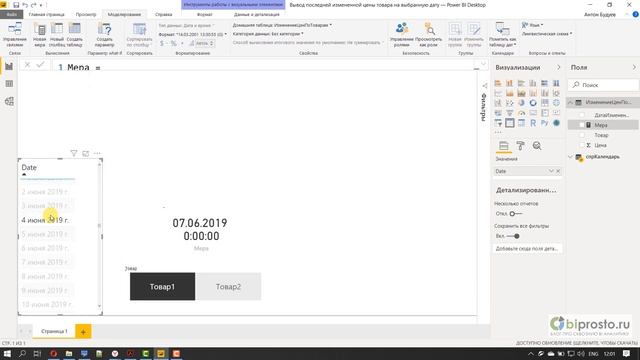Open Windows taskbar search
The height and width of the screenshot is (360, 640).
22,353
